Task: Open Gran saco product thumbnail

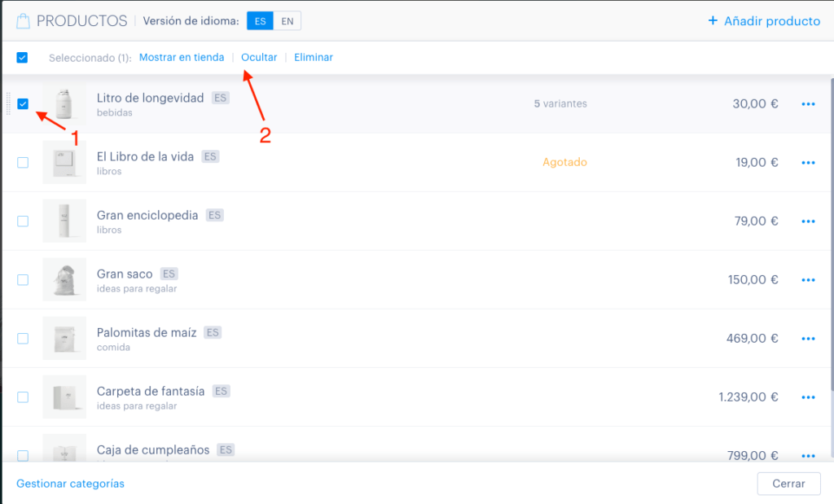Action: pos(64,279)
